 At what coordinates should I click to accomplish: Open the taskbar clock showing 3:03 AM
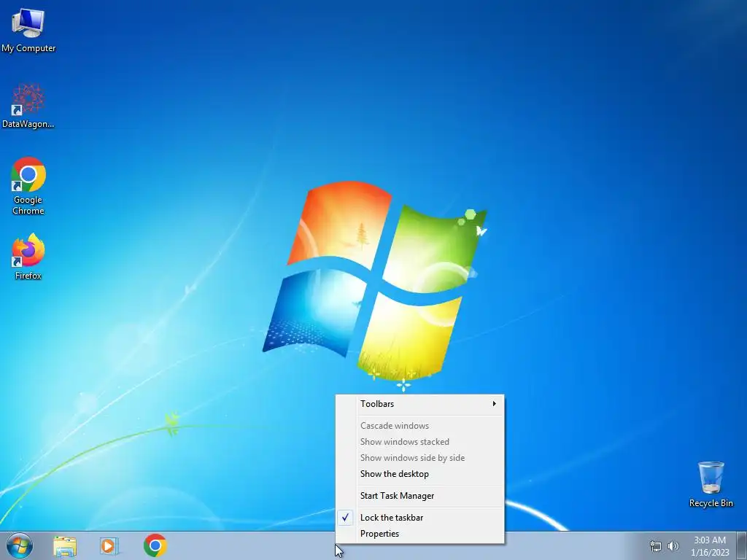click(x=710, y=546)
